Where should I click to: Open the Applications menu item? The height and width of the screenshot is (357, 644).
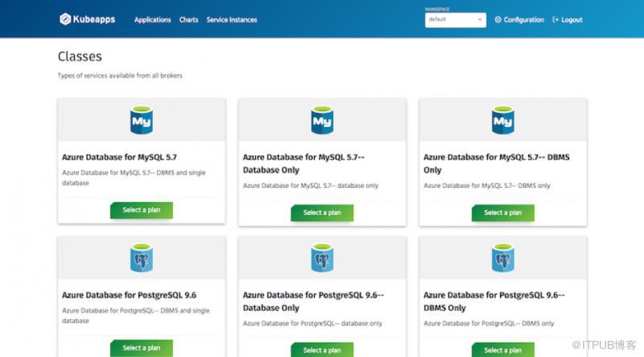click(x=152, y=19)
